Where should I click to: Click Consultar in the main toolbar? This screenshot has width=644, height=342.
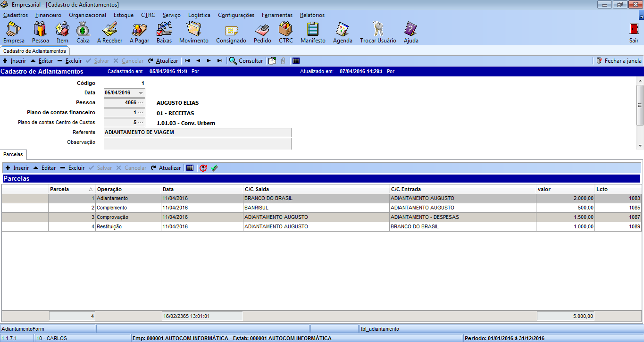tap(246, 61)
